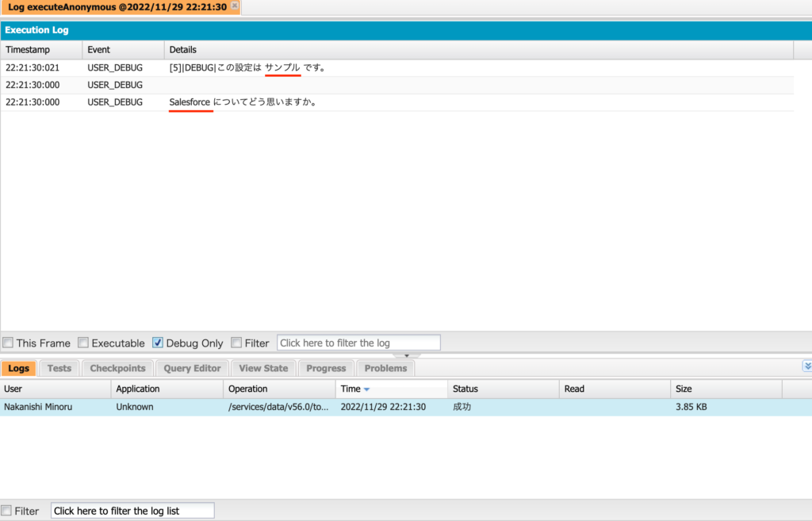Image resolution: width=812 pixels, height=521 pixels.
Task: Switch to the Tests tab
Action: 59,368
